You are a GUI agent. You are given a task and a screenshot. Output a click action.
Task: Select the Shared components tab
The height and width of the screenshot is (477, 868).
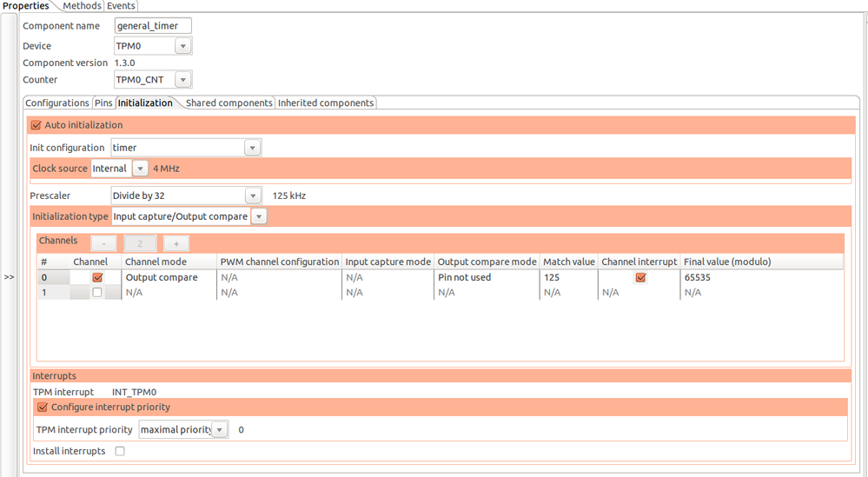[229, 103]
